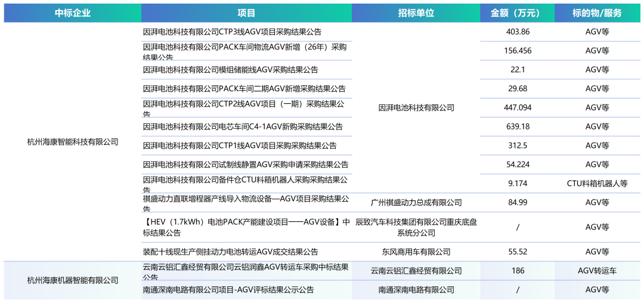Screen dimensions: 644x303
Task: Select amount value 156.456
Action: click(518, 51)
